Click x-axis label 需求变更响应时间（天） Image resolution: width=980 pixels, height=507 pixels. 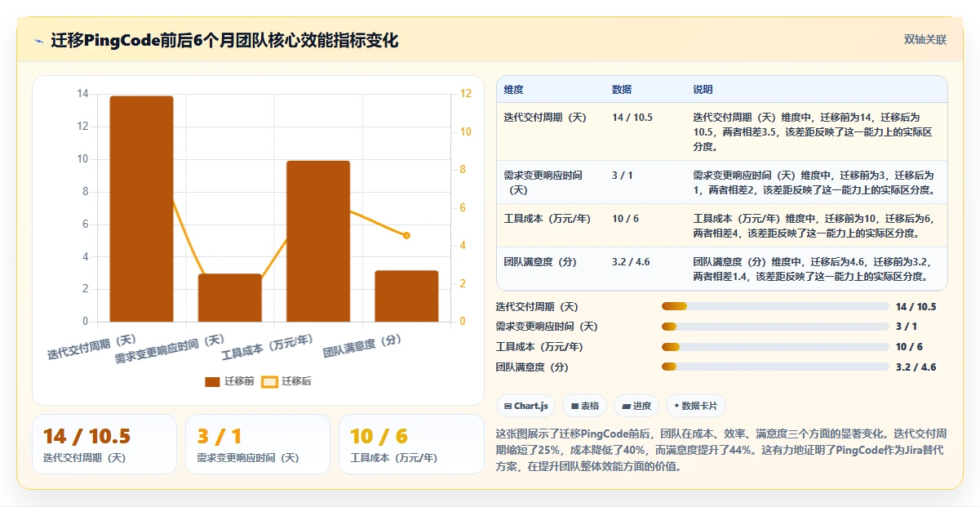pyautogui.click(x=170, y=349)
